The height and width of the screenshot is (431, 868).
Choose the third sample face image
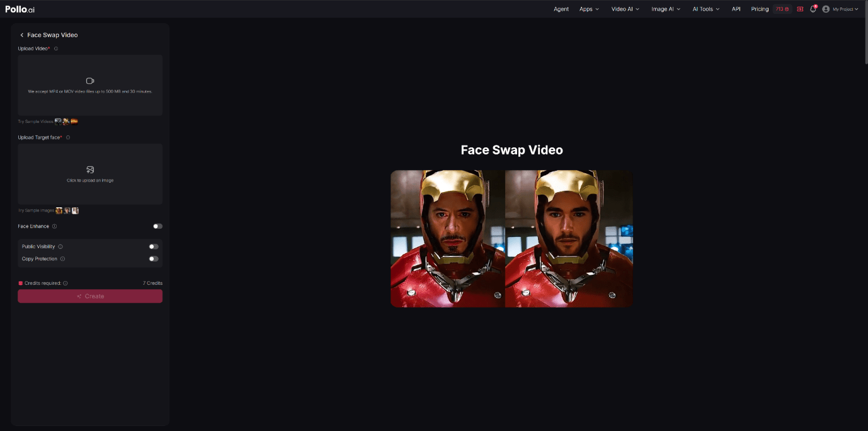click(75, 210)
